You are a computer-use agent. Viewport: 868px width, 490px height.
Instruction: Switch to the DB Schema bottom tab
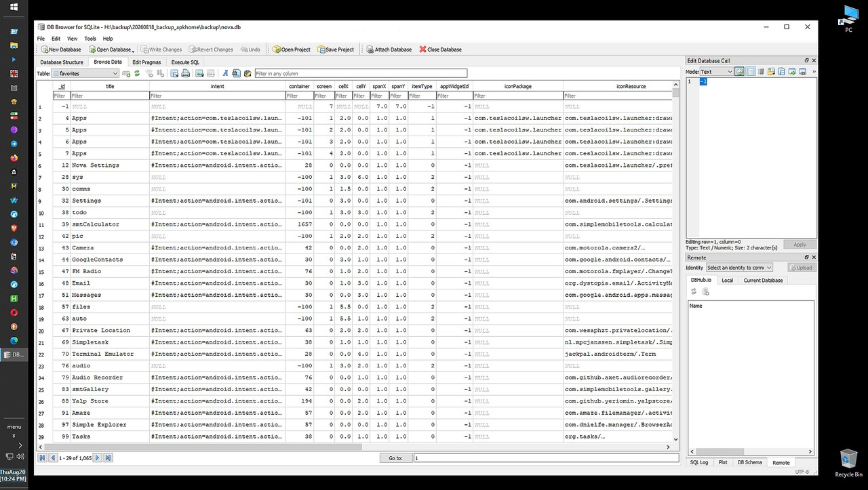pyautogui.click(x=749, y=462)
